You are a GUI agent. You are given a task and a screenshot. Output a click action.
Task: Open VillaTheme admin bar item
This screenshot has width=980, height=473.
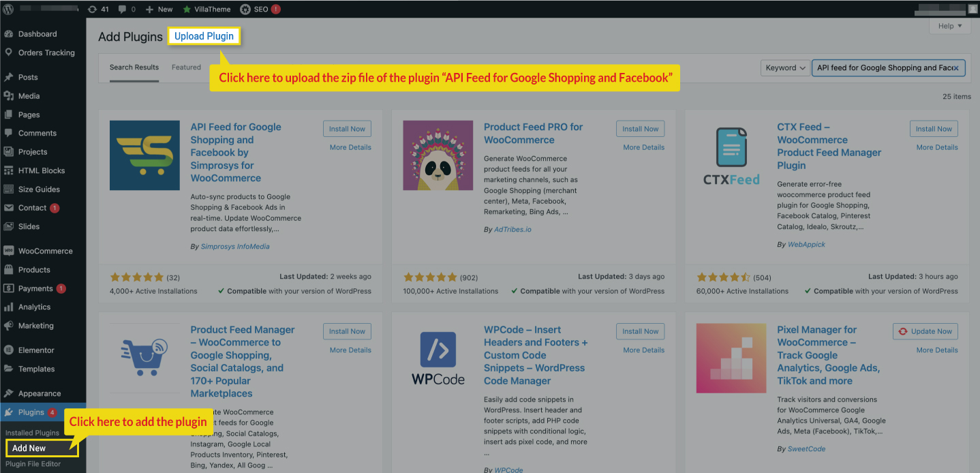207,10
